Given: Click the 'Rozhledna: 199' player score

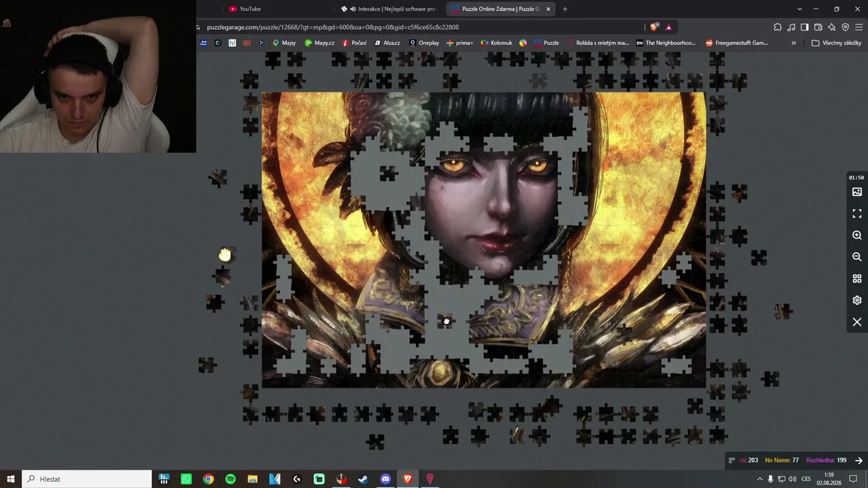Looking at the screenshot, I should pos(826,460).
